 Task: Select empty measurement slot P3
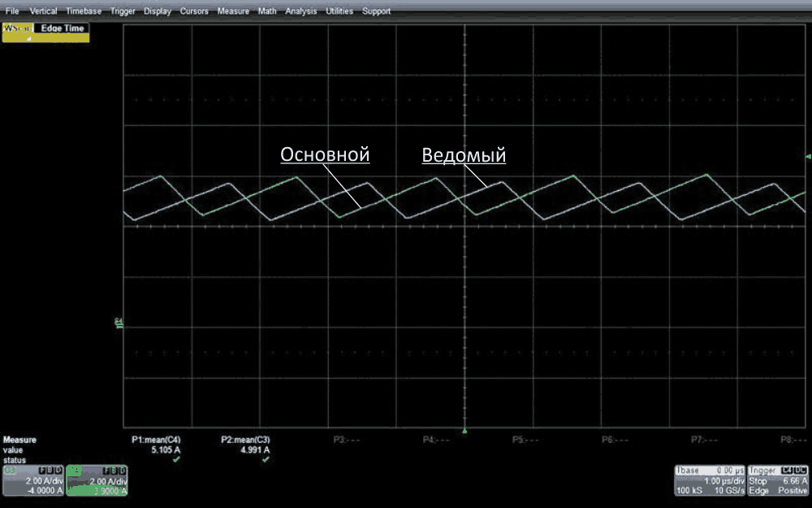(x=347, y=440)
